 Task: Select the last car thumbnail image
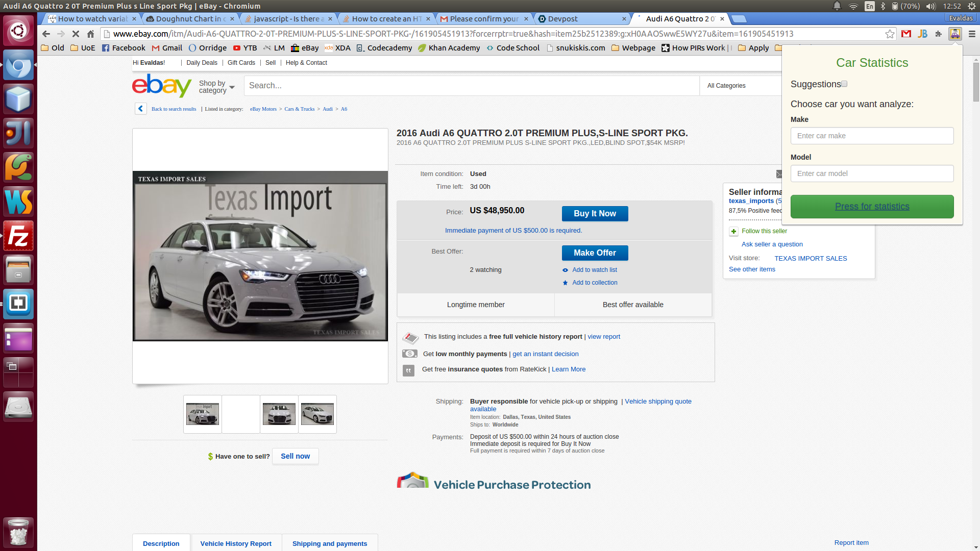coord(317,414)
